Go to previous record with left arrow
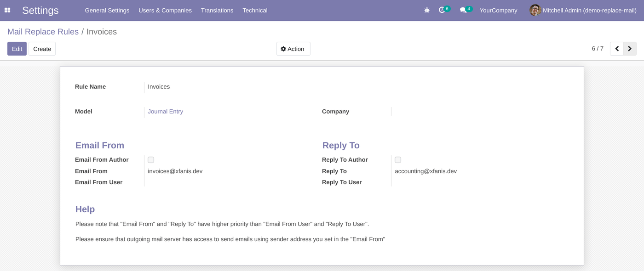 coord(617,48)
